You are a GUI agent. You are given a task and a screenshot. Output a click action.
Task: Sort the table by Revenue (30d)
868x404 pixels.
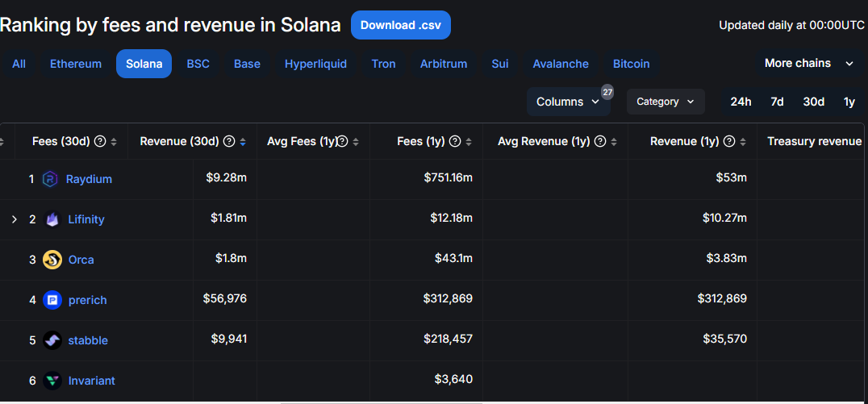243,142
